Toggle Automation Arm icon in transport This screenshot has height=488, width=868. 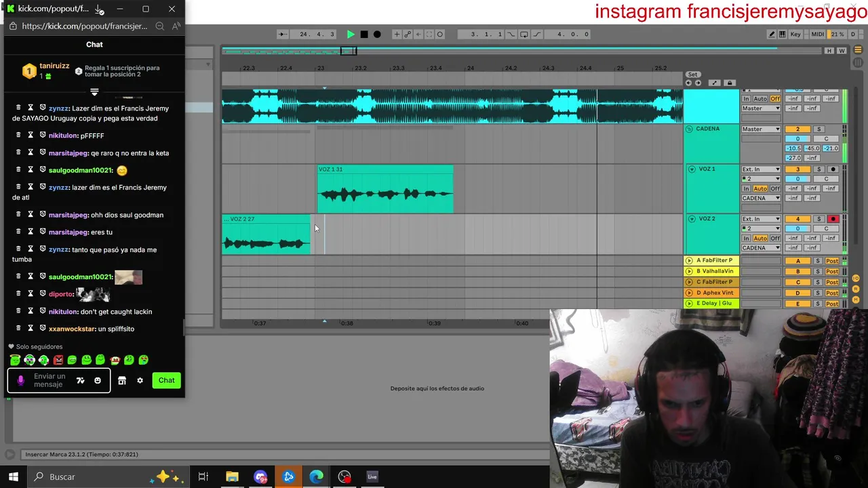[408, 34]
